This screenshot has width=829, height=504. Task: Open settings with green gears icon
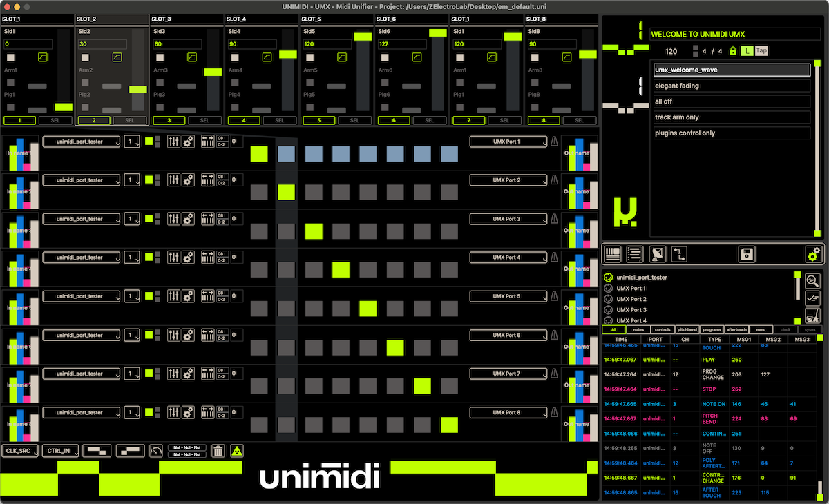click(x=814, y=254)
